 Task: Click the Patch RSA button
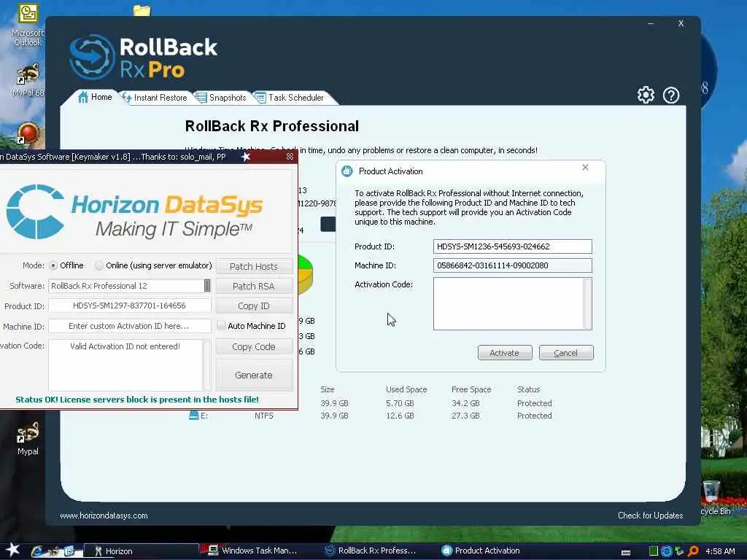253,286
